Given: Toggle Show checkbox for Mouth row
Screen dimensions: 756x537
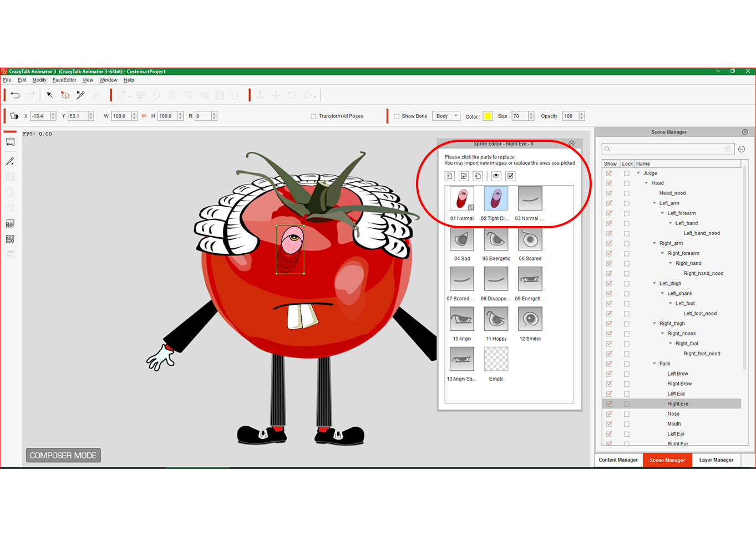Looking at the screenshot, I should pyautogui.click(x=609, y=424).
